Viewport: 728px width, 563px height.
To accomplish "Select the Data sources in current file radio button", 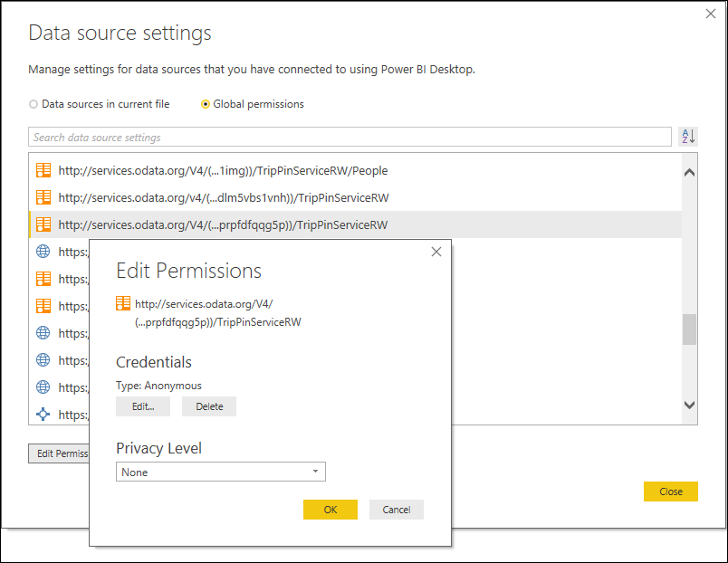I will (34, 104).
